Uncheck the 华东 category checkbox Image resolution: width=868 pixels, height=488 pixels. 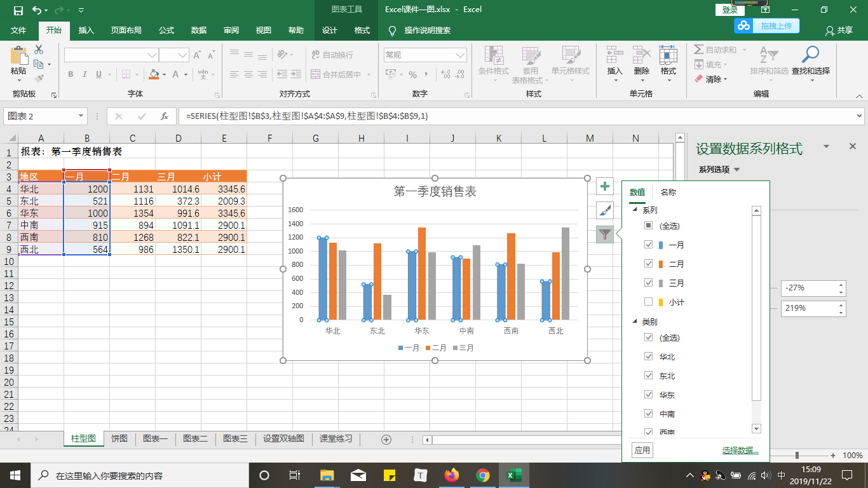point(648,395)
